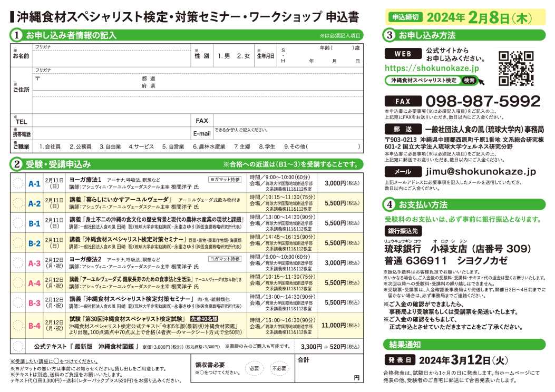This screenshot has width=555, height=392.
Task: Select the circle for course A-1
Action: [x=18, y=184]
